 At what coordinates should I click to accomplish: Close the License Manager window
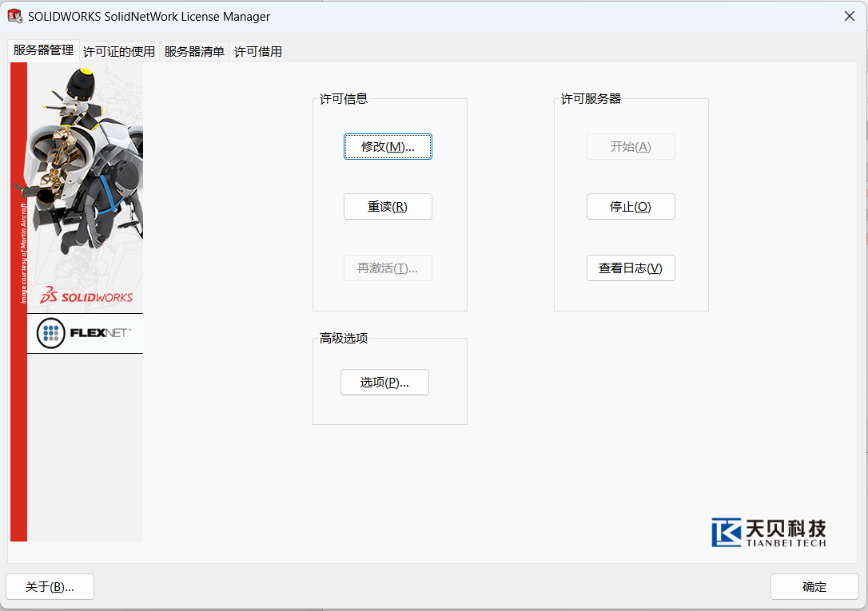point(850,16)
